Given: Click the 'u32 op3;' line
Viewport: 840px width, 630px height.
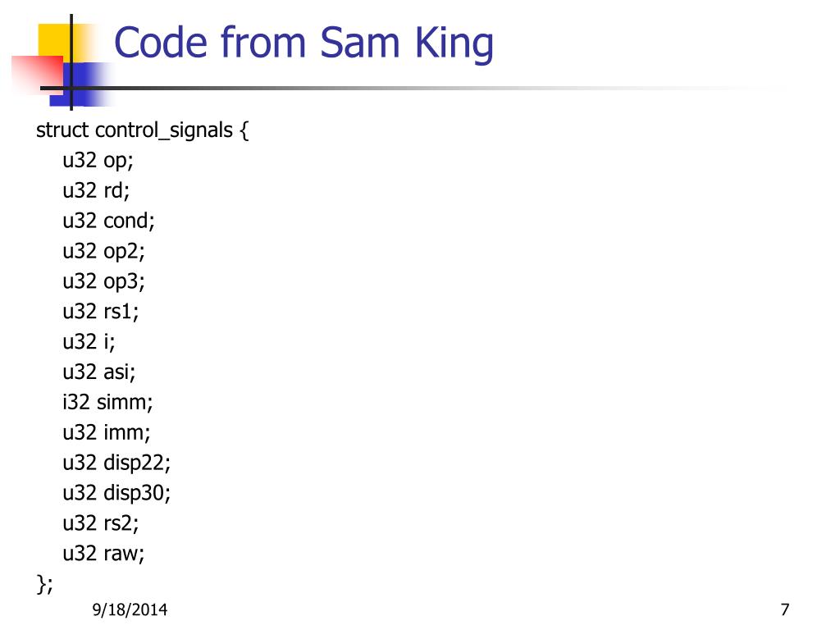Looking at the screenshot, I should (103, 281).
